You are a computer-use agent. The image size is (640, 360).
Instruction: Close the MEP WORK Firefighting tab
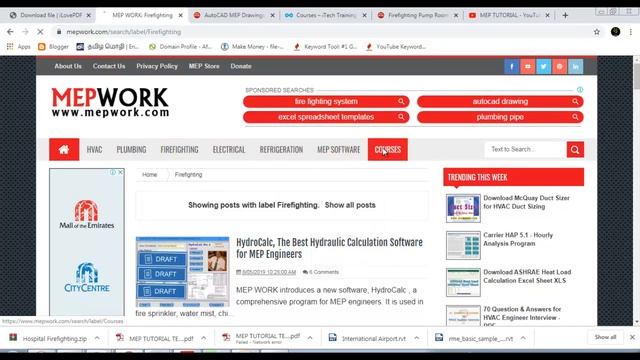click(180, 15)
